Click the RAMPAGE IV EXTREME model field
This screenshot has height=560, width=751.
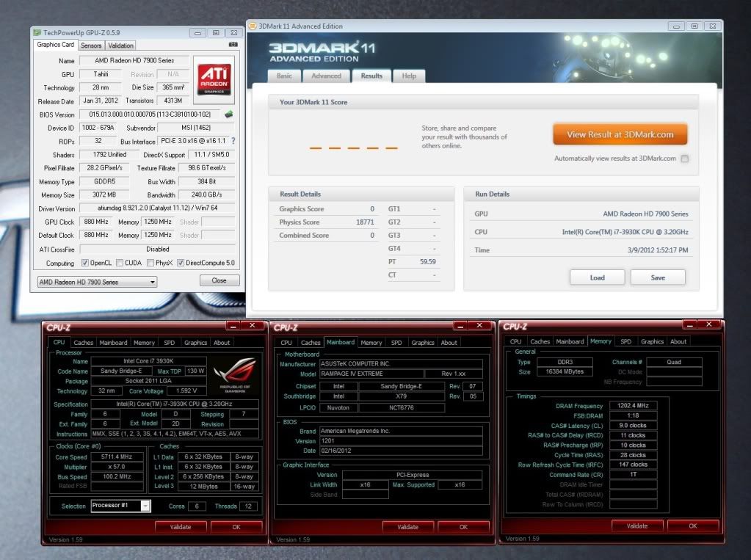tap(371, 373)
